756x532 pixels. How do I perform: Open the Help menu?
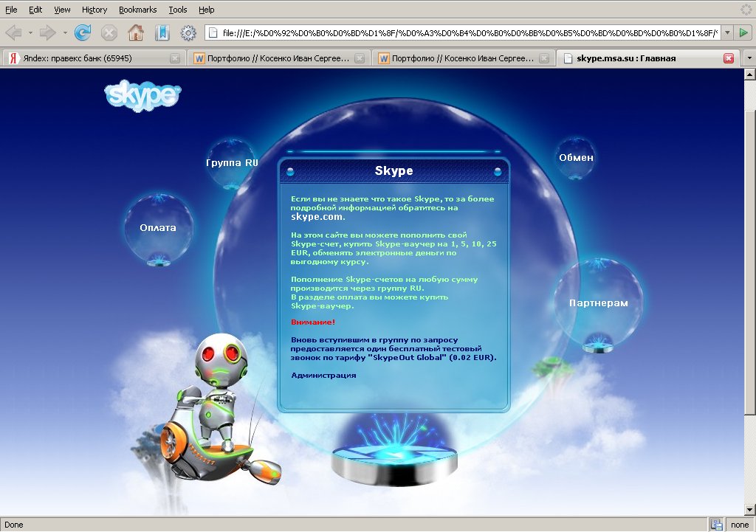[207, 10]
